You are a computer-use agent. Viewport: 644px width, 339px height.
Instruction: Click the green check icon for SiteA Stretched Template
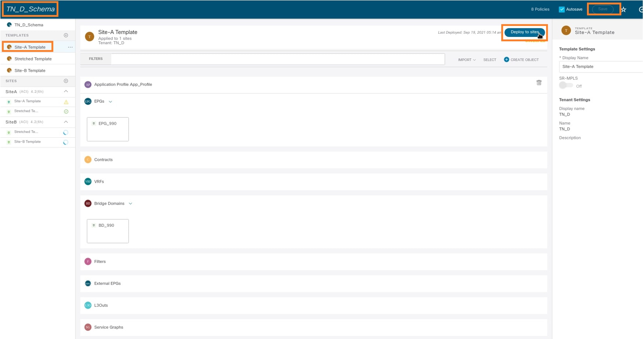click(66, 111)
